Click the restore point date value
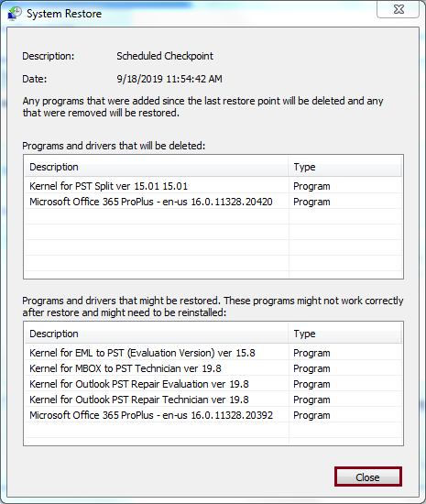The height and width of the screenshot is (504, 426). (x=169, y=79)
